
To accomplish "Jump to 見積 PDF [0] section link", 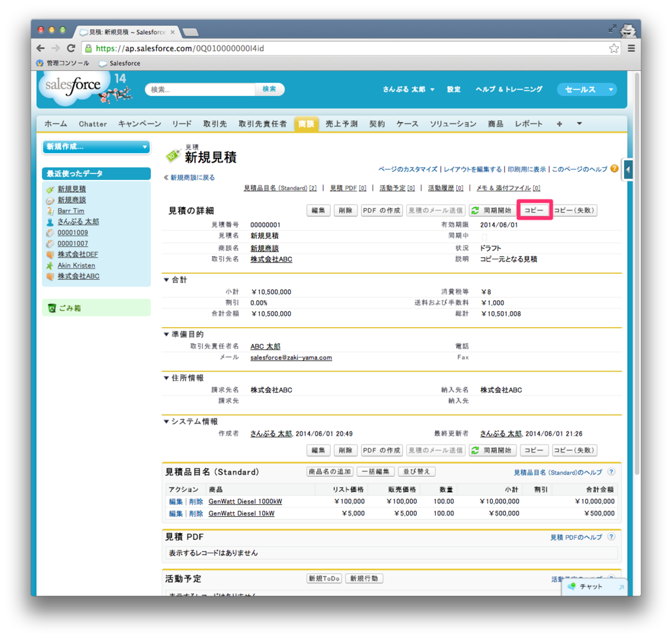I will click(x=348, y=188).
